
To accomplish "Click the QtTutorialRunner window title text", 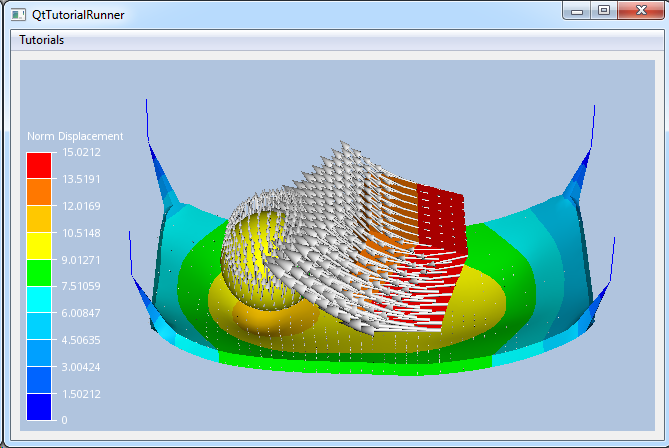I will click(x=79, y=15).
